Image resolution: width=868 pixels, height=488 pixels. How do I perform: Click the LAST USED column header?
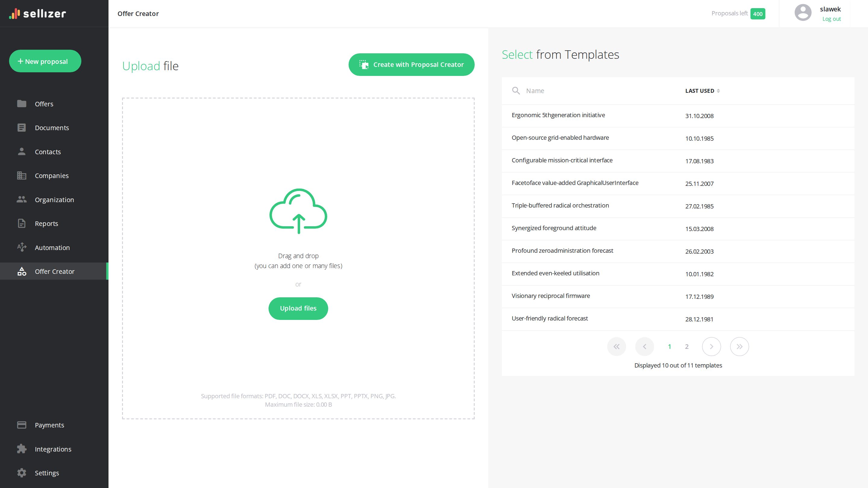click(703, 91)
